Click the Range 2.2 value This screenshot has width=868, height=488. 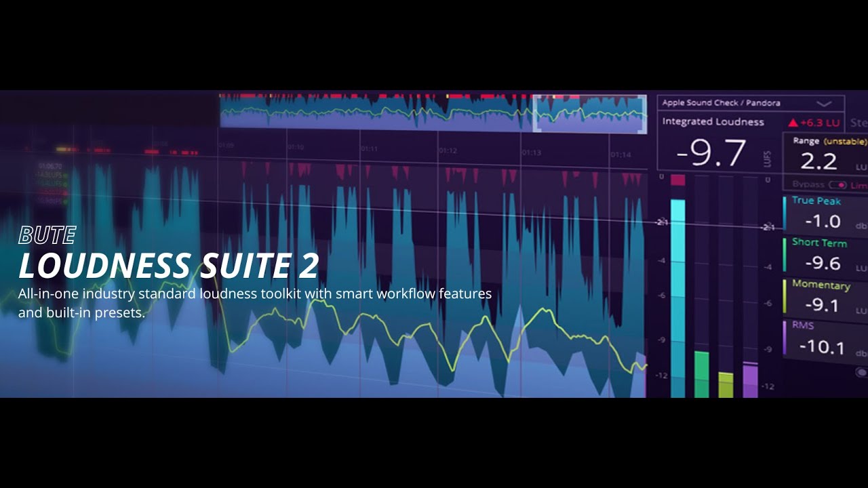818,161
